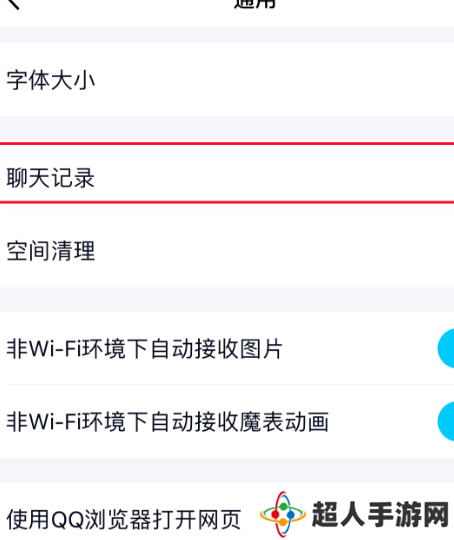454x540 pixels.
Task: Click the 字体大小 label text
Action: pyautogui.click(x=51, y=80)
